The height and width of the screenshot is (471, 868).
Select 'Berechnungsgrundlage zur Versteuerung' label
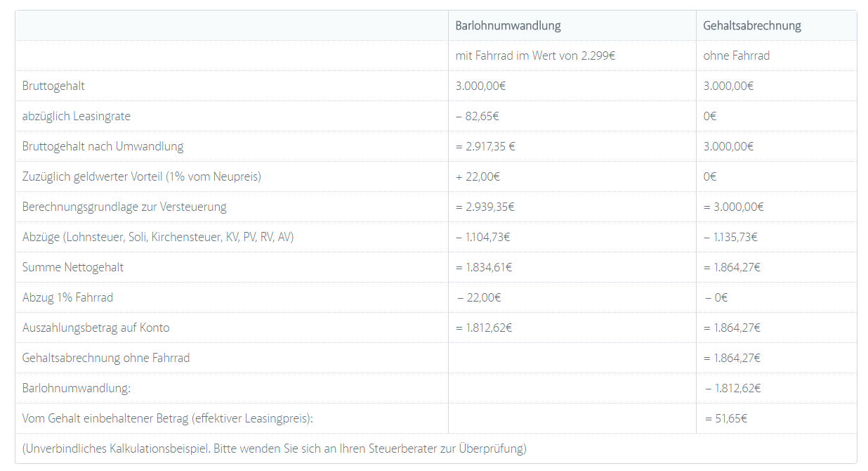click(124, 207)
